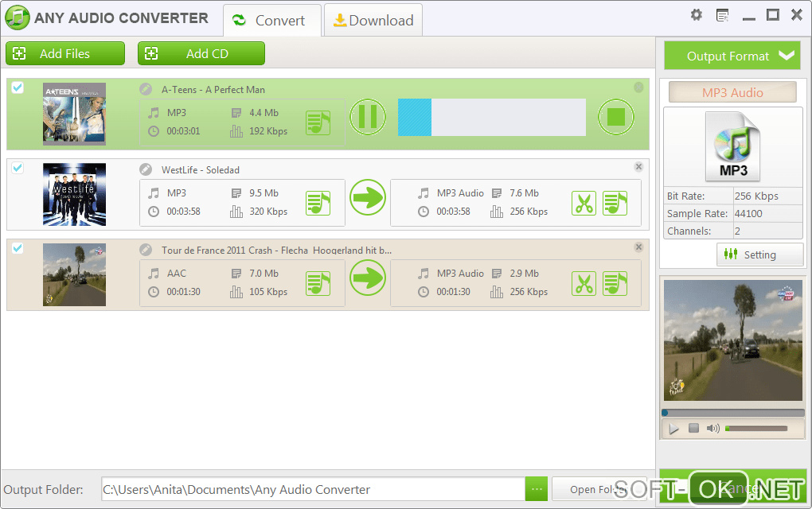Open the audio Setting button
The image size is (812, 509).
tap(759, 254)
